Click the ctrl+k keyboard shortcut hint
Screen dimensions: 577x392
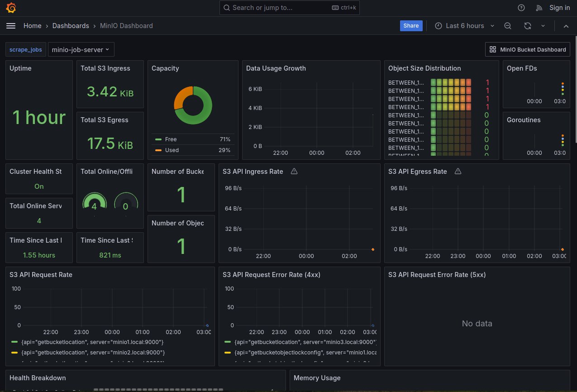point(343,8)
